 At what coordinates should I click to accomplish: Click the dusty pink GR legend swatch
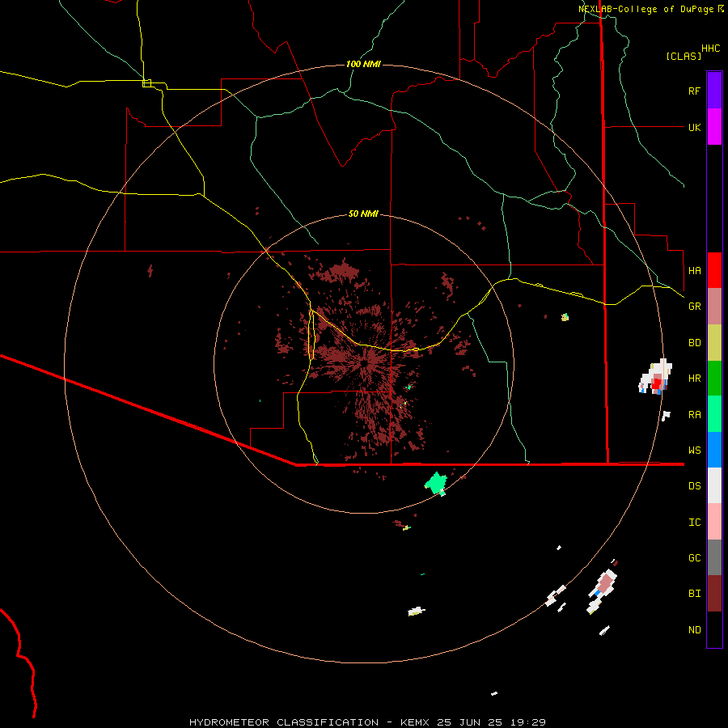pyautogui.click(x=714, y=307)
